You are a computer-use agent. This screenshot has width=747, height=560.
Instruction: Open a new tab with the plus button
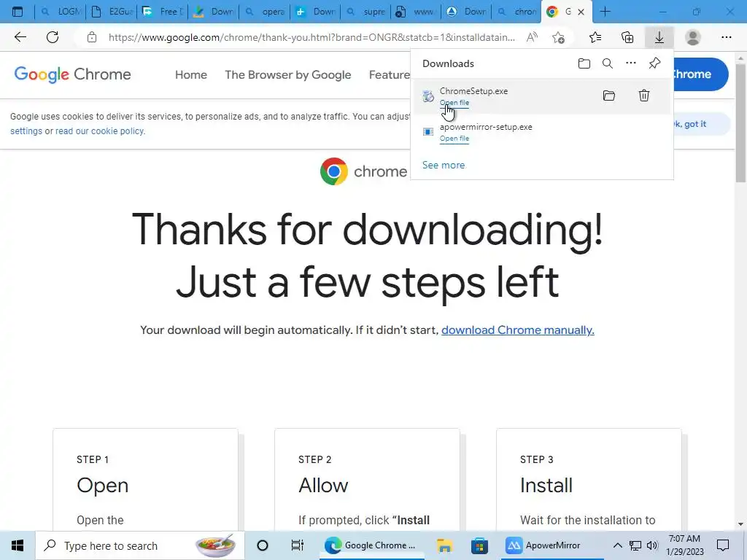coord(605,12)
